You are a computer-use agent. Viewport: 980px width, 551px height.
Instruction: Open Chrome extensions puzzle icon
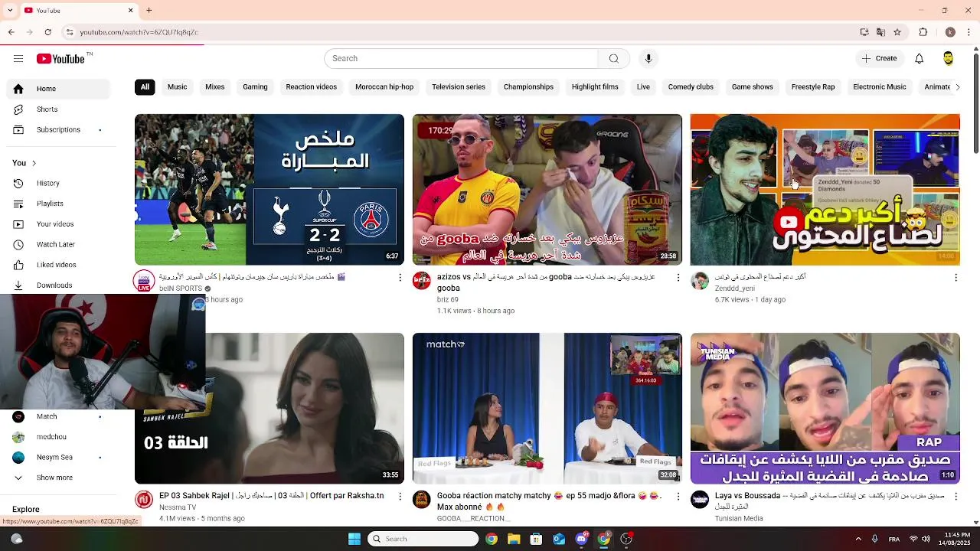[923, 32]
